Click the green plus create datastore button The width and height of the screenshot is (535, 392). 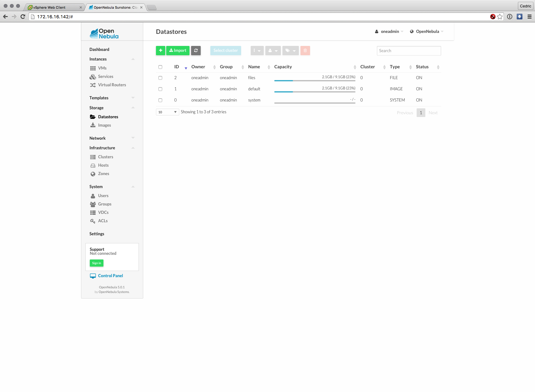click(160, 51)
